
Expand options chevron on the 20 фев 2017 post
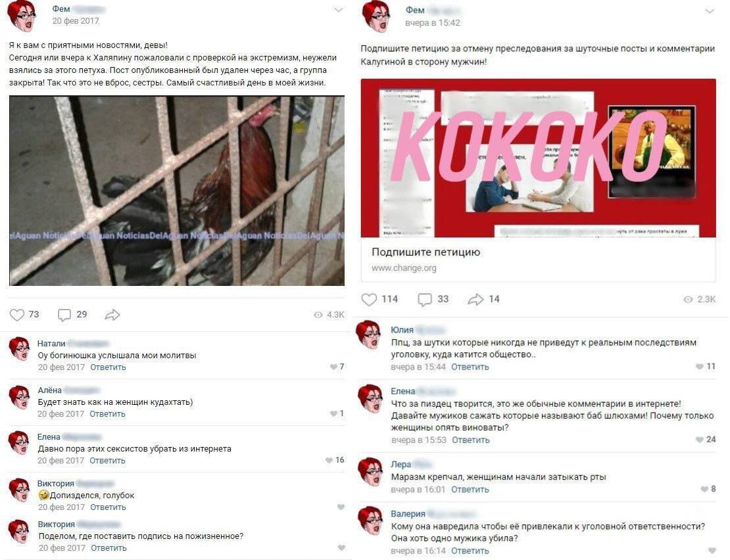point(339,10)
